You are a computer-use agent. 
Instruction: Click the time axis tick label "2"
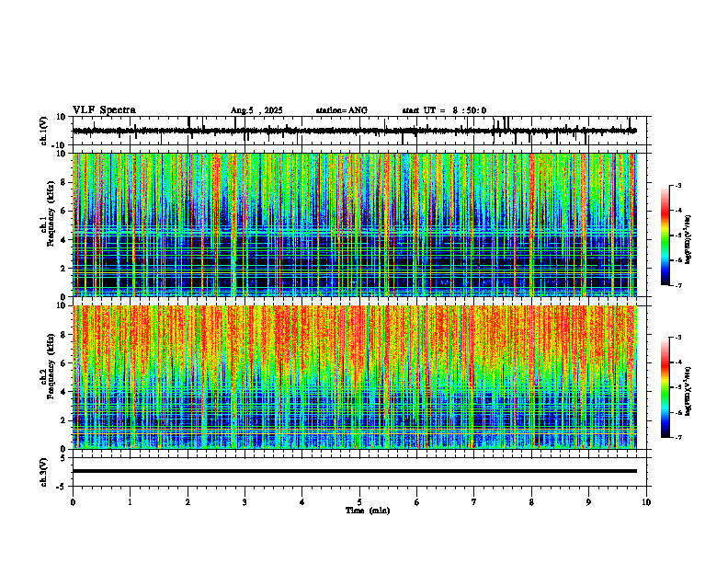188,502
